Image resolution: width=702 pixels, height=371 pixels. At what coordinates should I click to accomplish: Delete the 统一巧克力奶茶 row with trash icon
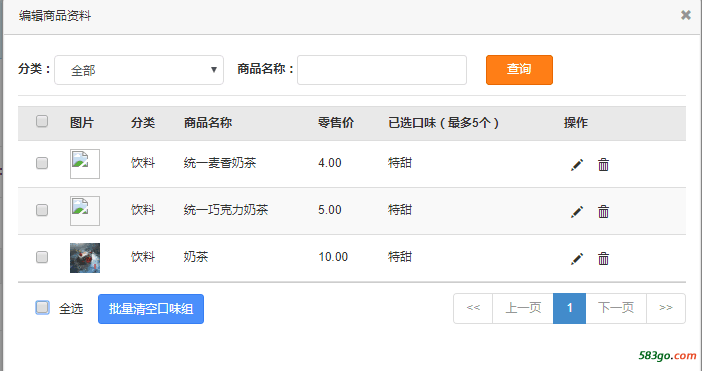604,212
